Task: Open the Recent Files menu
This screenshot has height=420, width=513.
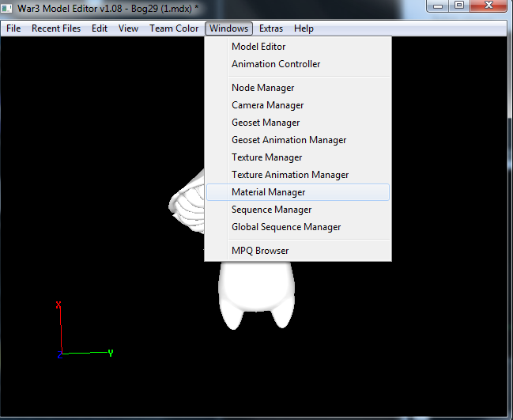Action: (56, 28)
